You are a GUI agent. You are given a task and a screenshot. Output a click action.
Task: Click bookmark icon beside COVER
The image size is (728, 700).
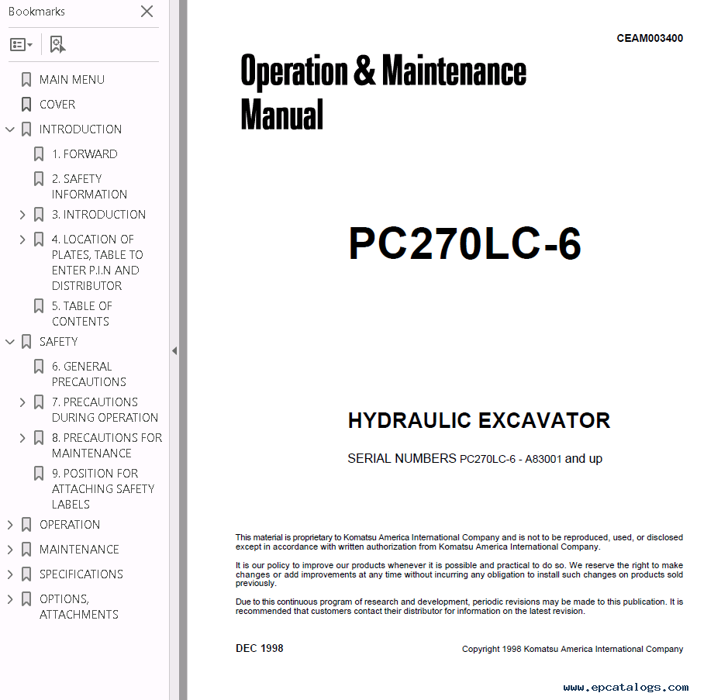coord(26,105)
